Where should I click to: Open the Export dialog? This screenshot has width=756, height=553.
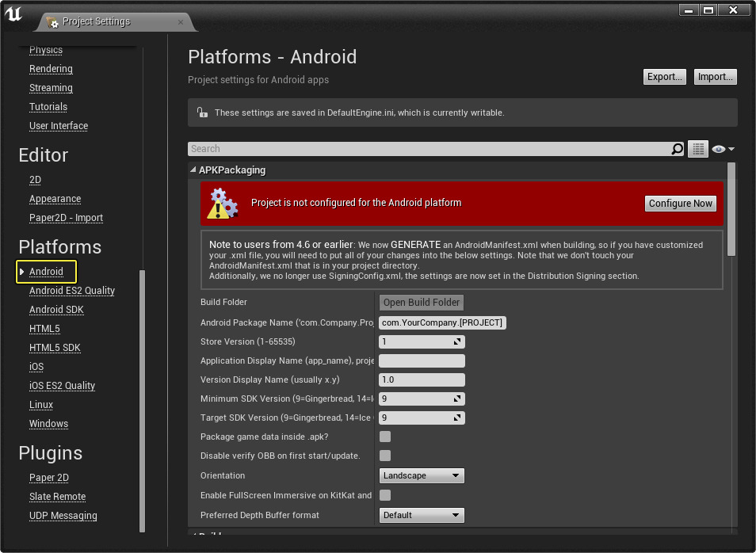[664, 76]
